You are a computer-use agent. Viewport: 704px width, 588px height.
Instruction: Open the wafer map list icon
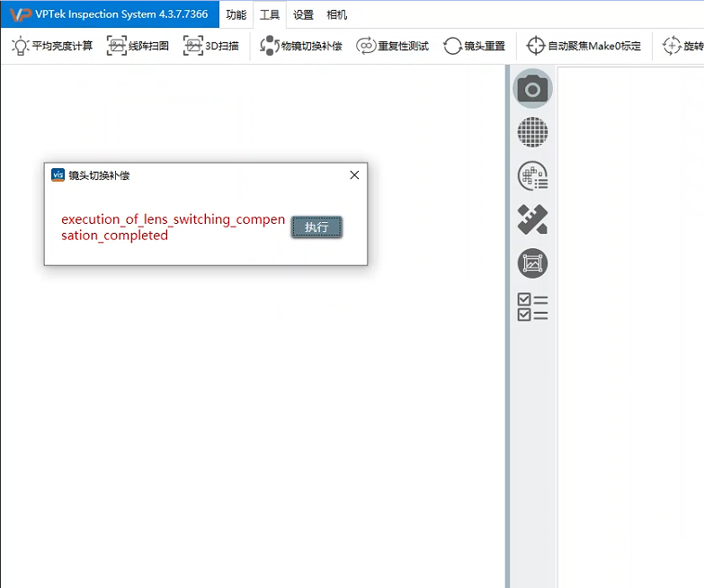pos(532,175)
